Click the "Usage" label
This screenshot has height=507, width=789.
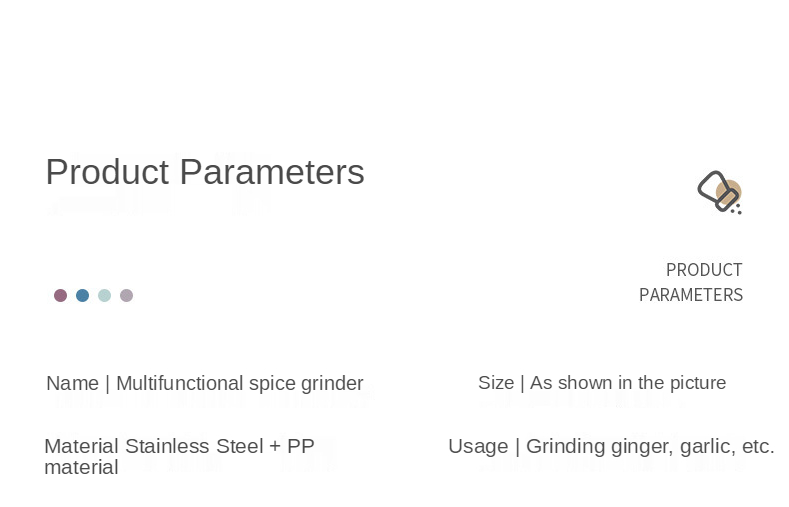click(477, 446)
